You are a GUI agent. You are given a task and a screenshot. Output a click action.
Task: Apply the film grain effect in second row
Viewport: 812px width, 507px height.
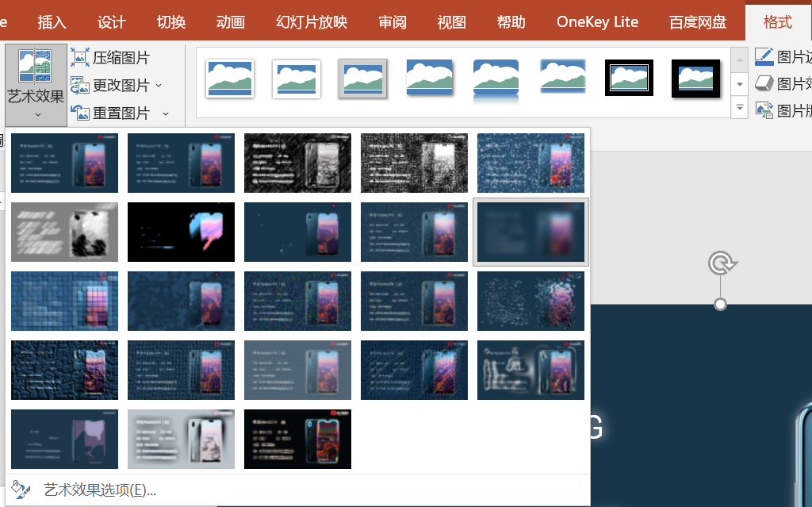414,232
